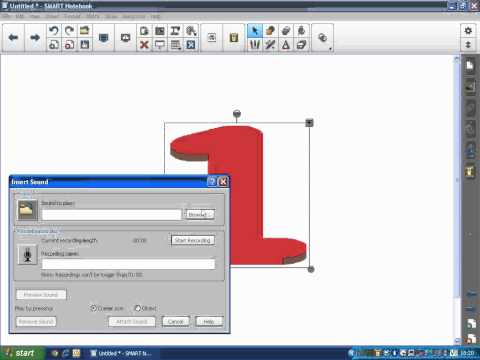Click the resize handle at shape's bottom-right
Screen dimensions: 480x360
pos(311,269)
